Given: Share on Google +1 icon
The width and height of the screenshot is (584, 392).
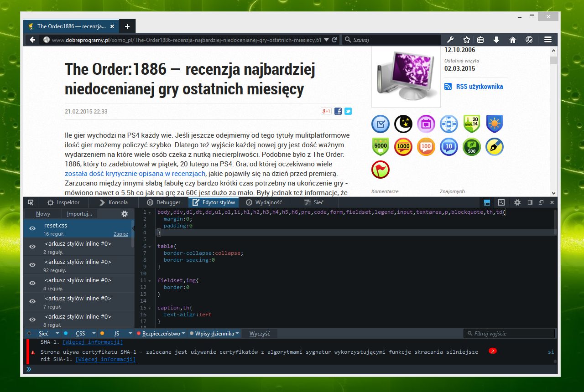Looking at the screenshot, I should [326, 111].
